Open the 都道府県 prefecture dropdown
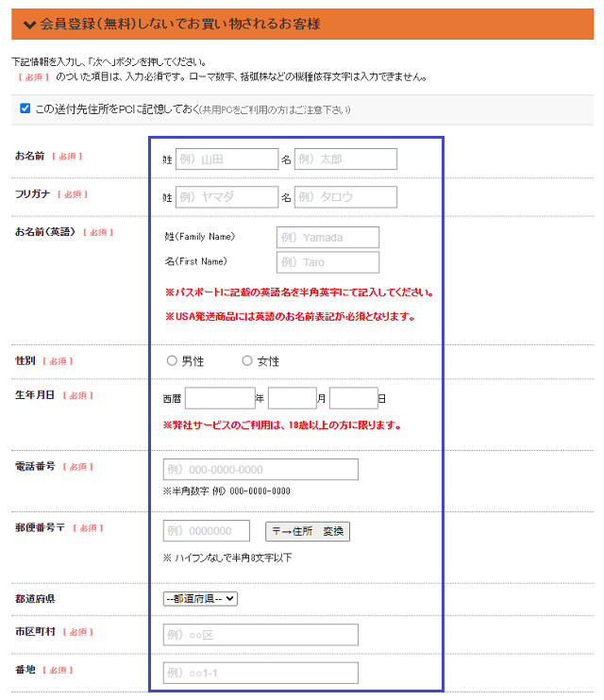Screen dimensions: 604x700 [x=200, y=599]
